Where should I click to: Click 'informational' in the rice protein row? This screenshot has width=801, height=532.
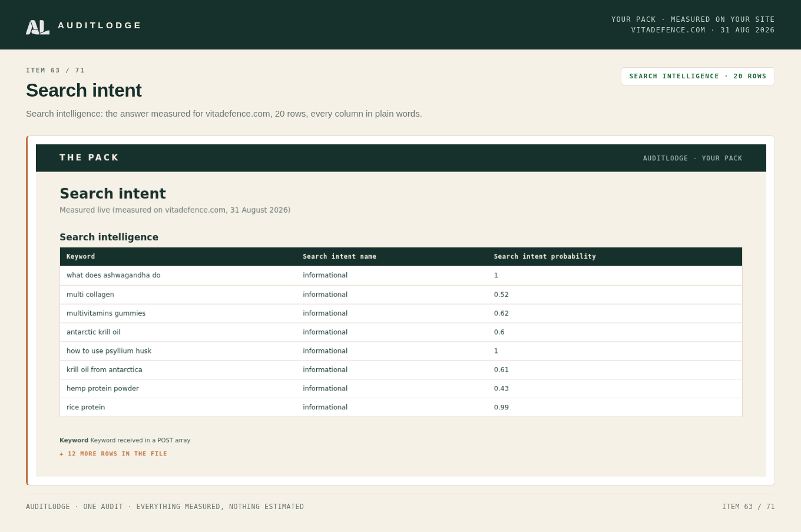point(325,408)
